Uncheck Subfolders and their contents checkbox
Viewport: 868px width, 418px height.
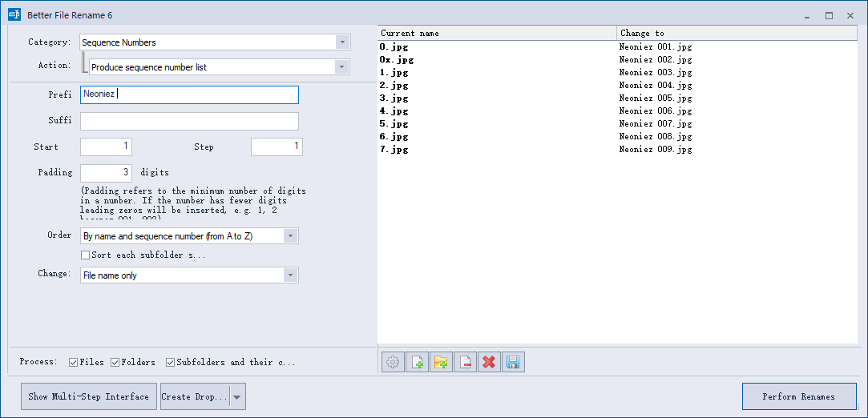pos(171,363)
